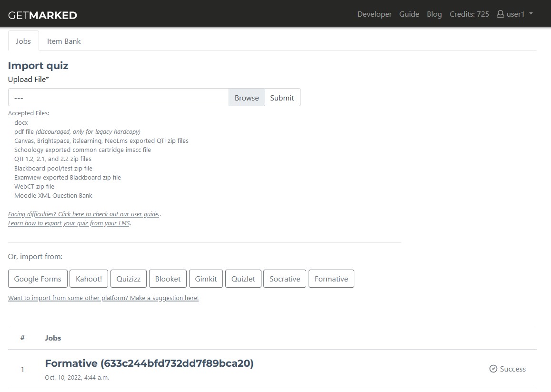View Credits: 725 balance

pyautogui.click(x=469, y=14)
